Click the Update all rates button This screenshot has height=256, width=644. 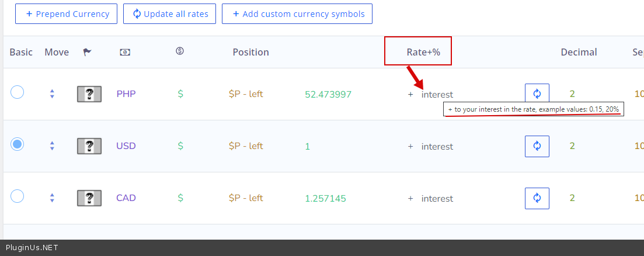point(170,14)
